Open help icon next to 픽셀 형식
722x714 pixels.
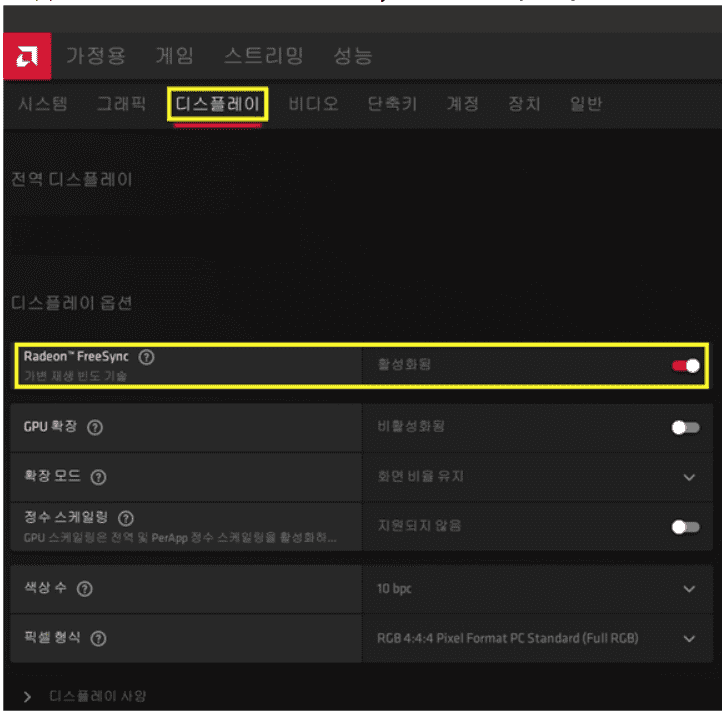click(98, 639)
